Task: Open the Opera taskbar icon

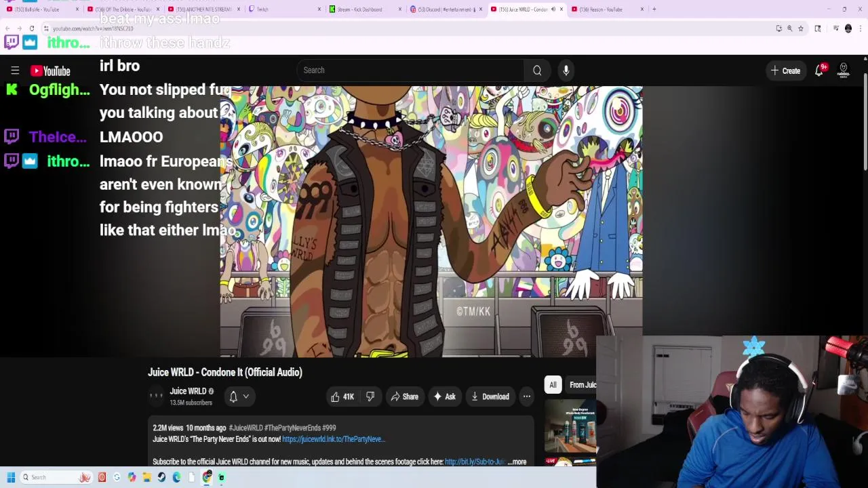Action: 102,477
